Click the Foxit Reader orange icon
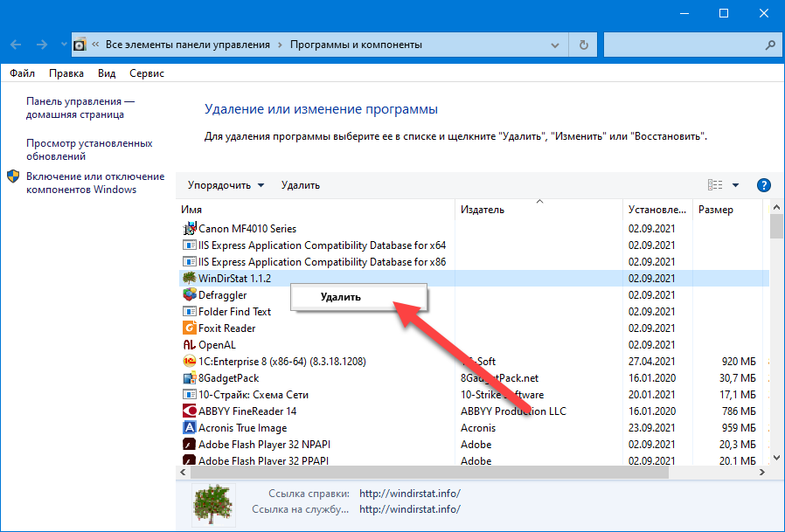 pos(189,328)
